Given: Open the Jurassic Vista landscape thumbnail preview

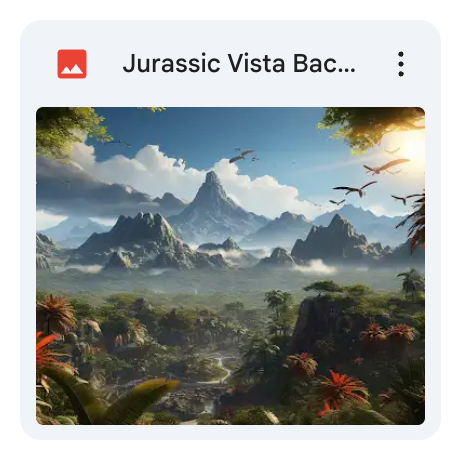Looking at the screenshot, I should click(230, 266).
